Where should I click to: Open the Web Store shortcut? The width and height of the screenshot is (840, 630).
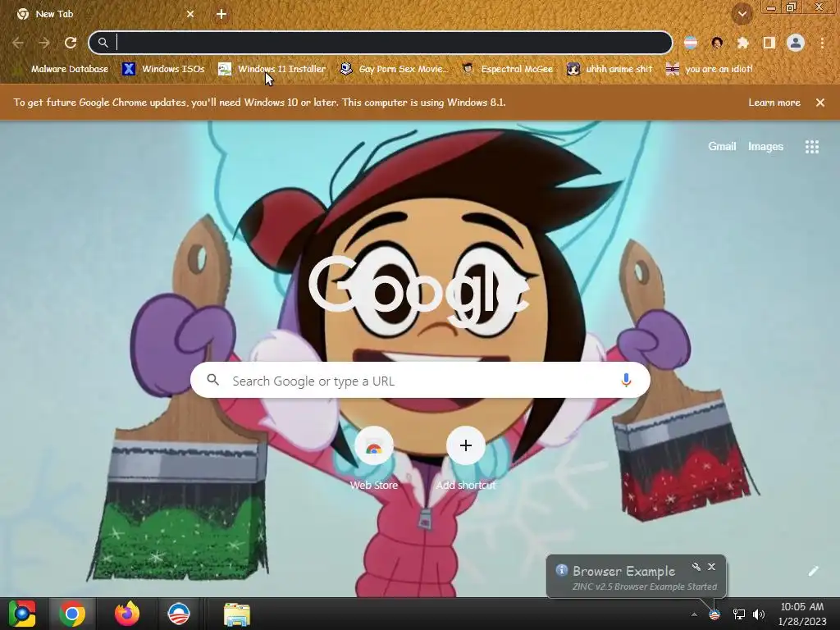(x=374, y=459)
